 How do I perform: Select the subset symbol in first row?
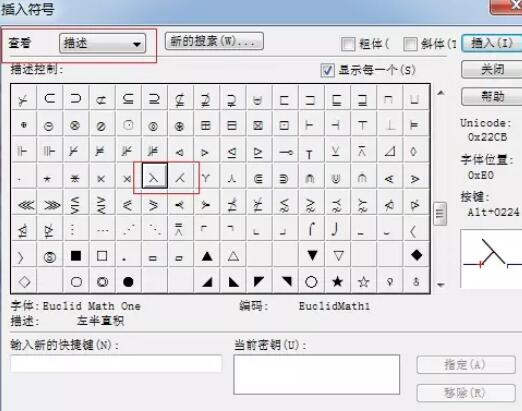[50, 99]
